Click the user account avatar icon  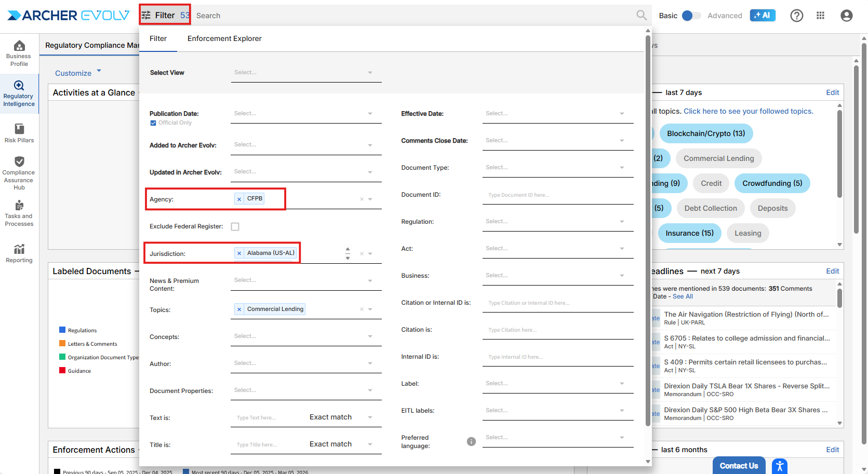(x=846, y=16)
